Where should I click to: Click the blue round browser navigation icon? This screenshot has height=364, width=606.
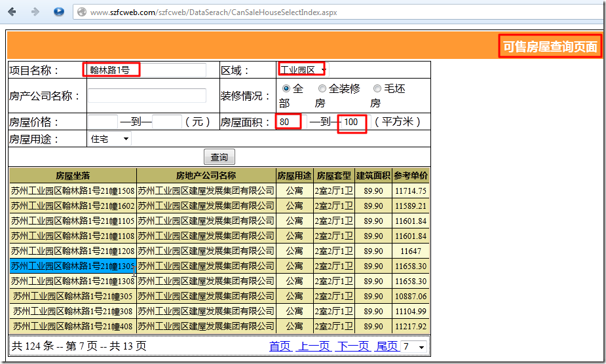point(59,12)
